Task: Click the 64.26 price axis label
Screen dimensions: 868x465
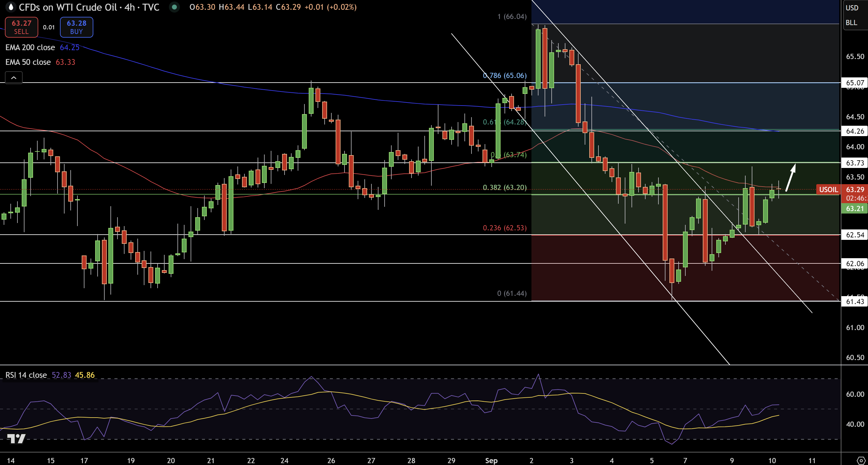Action: click(x=855, y=131)
